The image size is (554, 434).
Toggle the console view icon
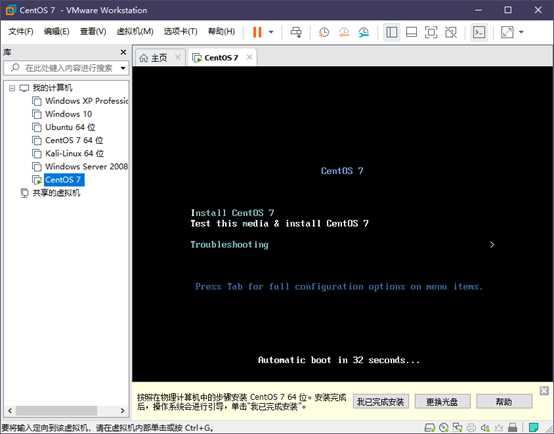point(479,32)
